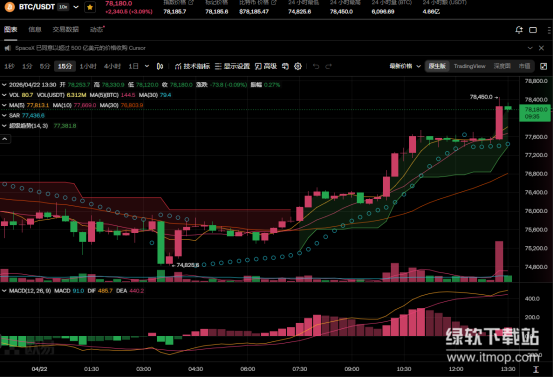Switch to the 动态 news tab
Screen dimensions: 554x377
[96, 29]
